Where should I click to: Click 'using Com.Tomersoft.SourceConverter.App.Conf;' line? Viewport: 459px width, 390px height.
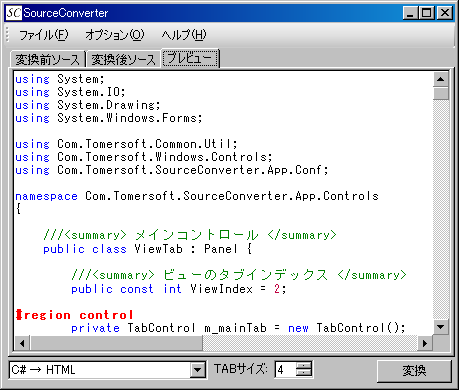[172, 170]
